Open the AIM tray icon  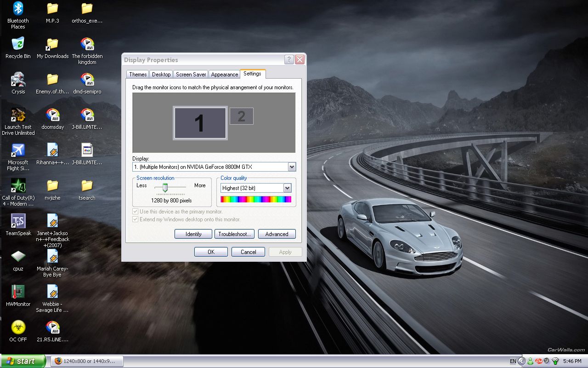(x=538, y=361)
